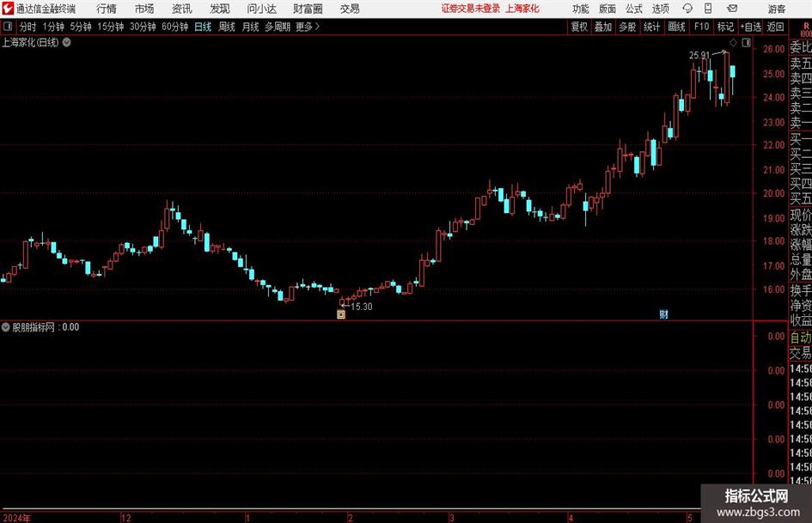The height and width of the screenshot is (523, 812).
Task: Open the 公式 menu
Action: (x=634, y=9)
